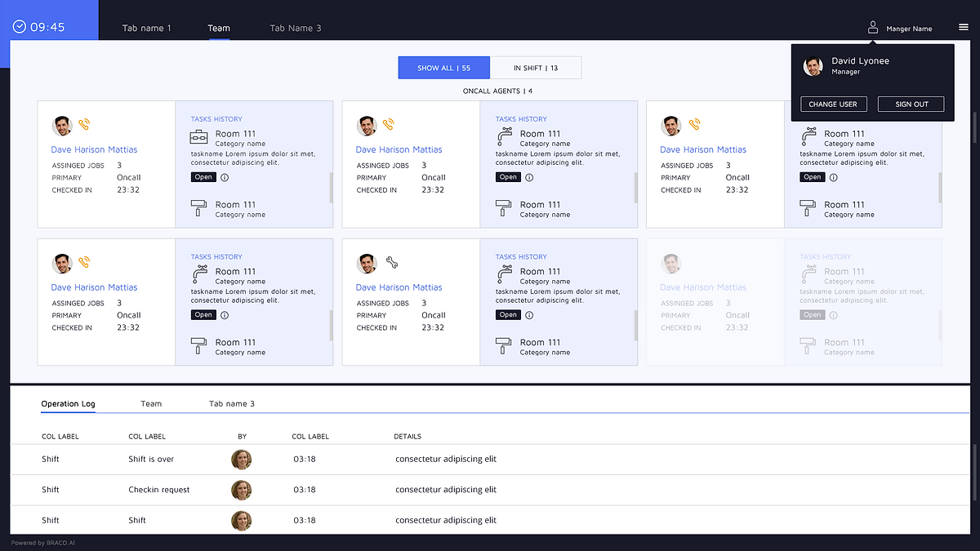Viewport: 980px width, 551px height.
Task: Click the CHANGE USER button
Action: tap(833, 104)
